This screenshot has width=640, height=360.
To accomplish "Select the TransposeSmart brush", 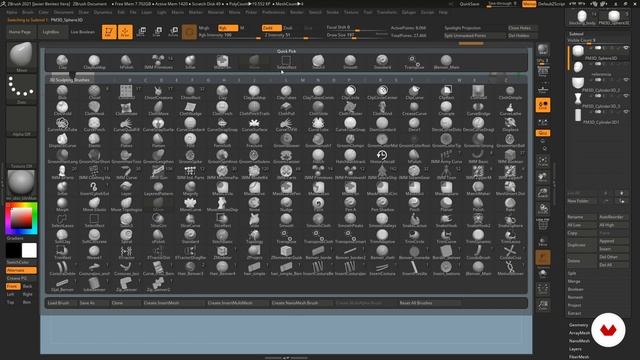I will pos(350,236).
